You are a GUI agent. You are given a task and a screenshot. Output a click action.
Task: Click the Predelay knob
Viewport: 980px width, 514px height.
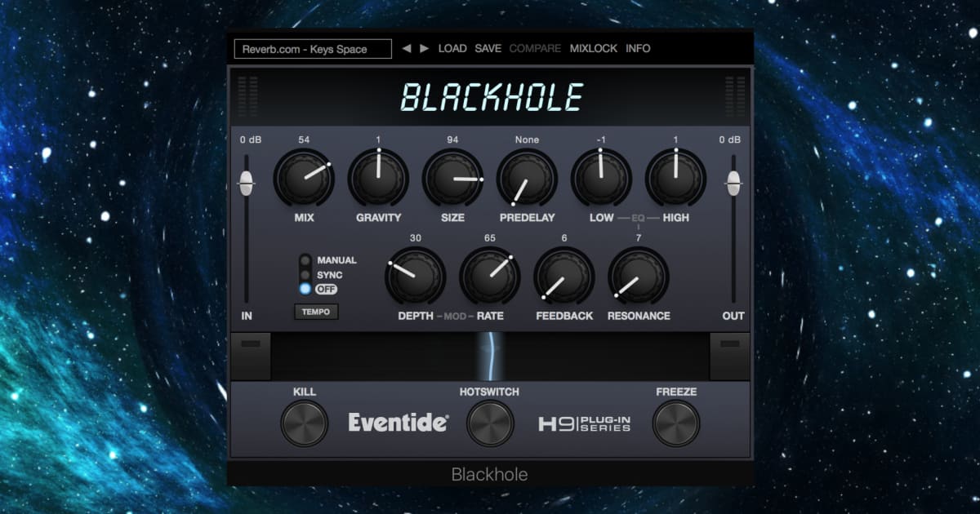coord(527,177)
